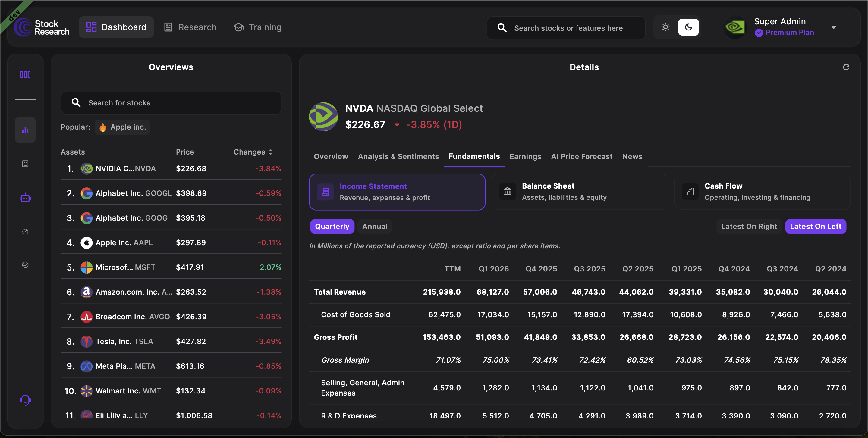Focus the 'Search stocks or features here' field
Image resolution: width=868 pixels, height=438 pixels.
tap(566, 28)
